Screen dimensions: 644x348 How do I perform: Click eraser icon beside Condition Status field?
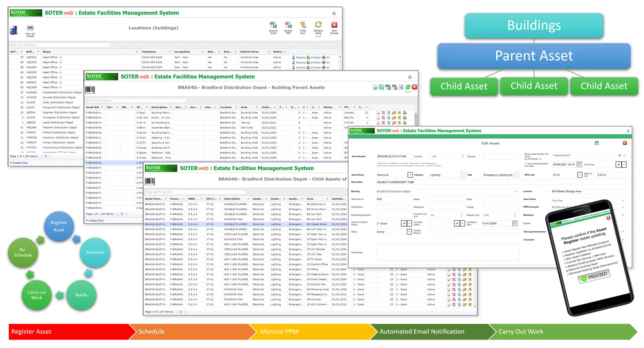click(x=457, y=223)
